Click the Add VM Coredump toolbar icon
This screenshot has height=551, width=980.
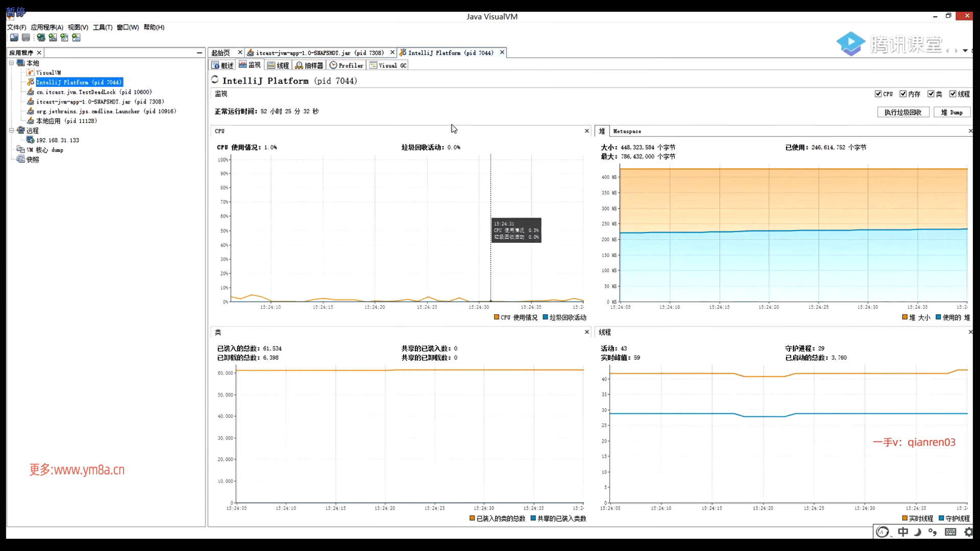pyautogui.click(x=64, y=38)
